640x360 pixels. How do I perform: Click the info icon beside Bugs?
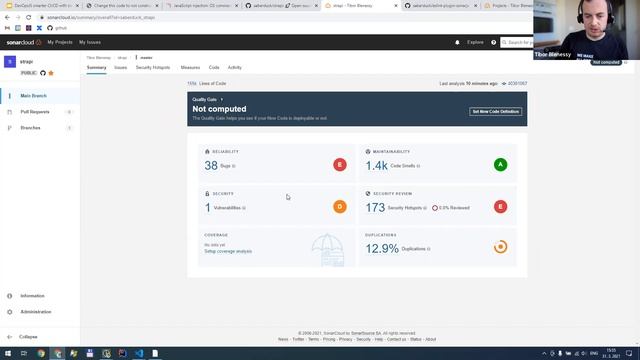tap(233, 166)
